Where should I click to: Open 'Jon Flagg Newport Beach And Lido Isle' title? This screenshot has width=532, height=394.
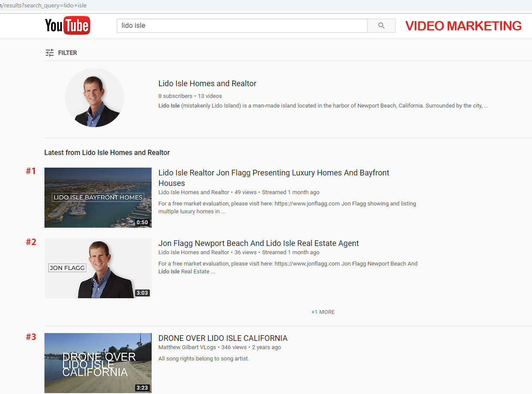coord(258,243)
